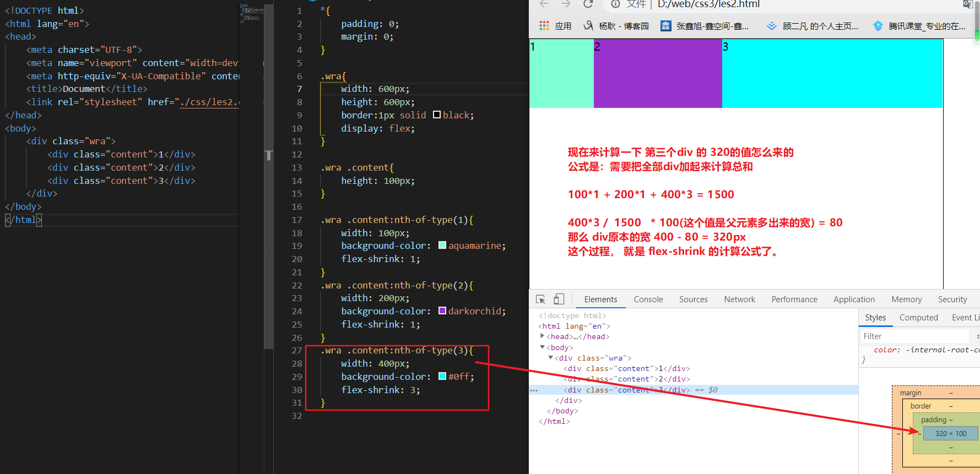Open the Computed styles tab
This screenshot has width=980, height=474.
[918, 318]
